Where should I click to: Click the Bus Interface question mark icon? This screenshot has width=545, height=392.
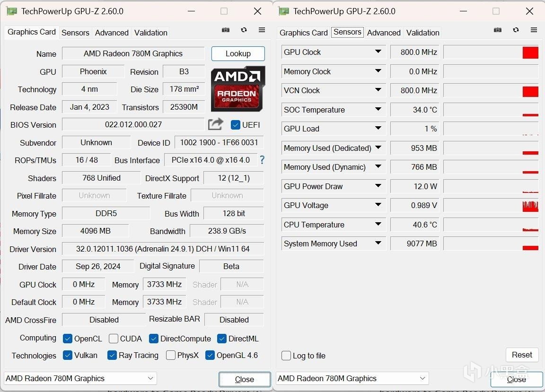(x=262, y=160)
